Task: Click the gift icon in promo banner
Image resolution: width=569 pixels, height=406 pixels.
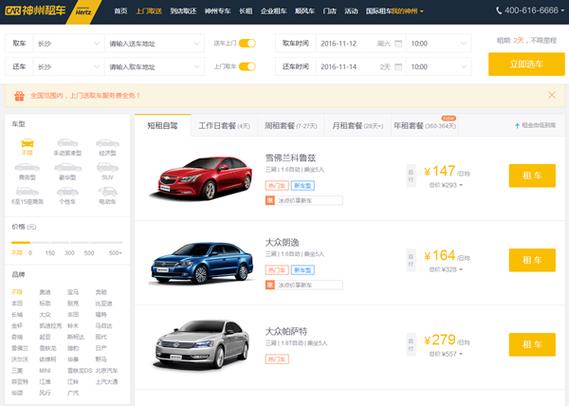Action: click(19, 96)
